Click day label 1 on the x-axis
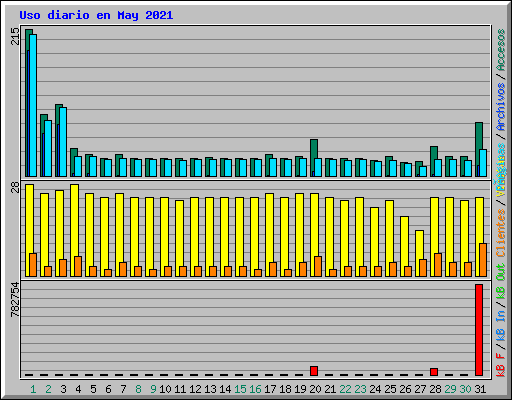Screen dimensions: 512x400 click(x=33, y=389)
